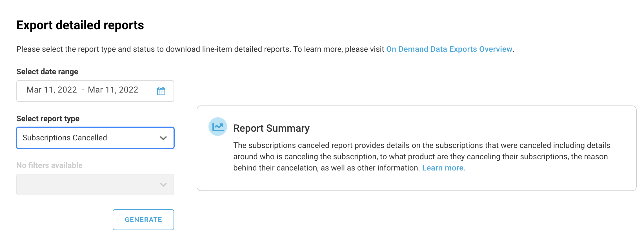
Task: Select the start date Mar 11, 2022
Action: pyautogui.click(x=52, y=90)
